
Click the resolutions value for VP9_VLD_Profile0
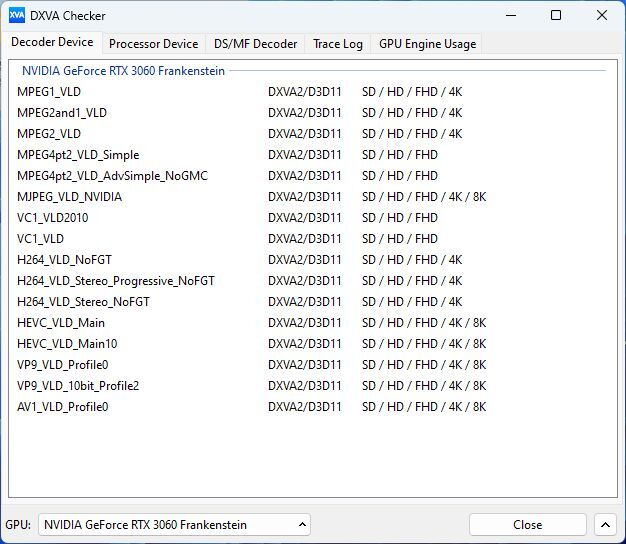tap(424, 365)
